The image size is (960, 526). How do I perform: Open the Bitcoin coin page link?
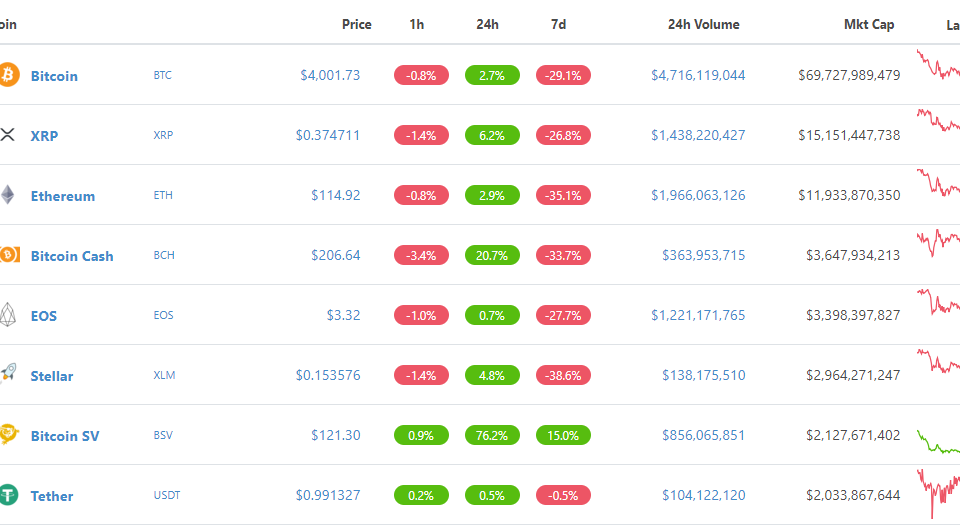54,76
